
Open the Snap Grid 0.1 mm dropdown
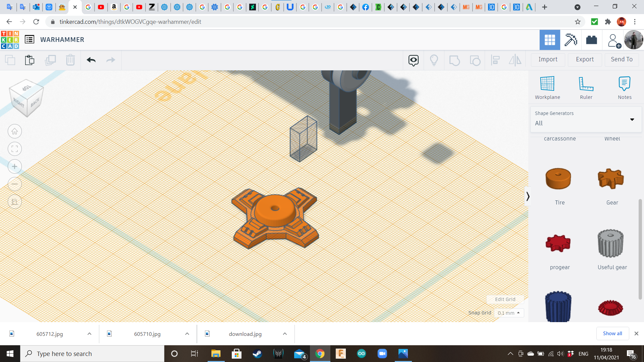point(508,313)
